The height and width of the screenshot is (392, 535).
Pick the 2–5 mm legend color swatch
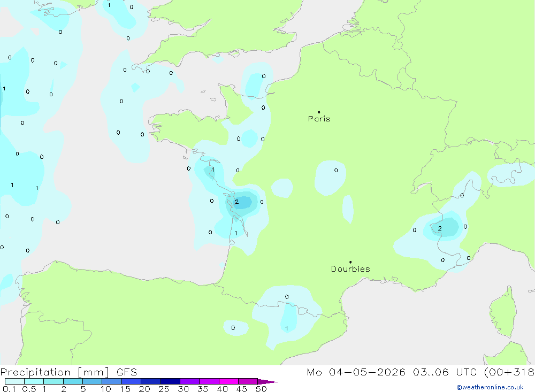point(73,381)
